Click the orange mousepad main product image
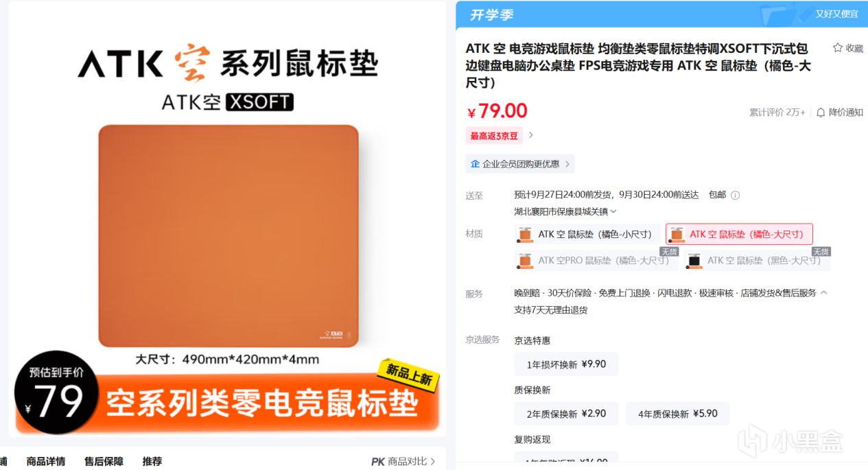The height and width of the screenshot is (470, 868). click(228, 236)
